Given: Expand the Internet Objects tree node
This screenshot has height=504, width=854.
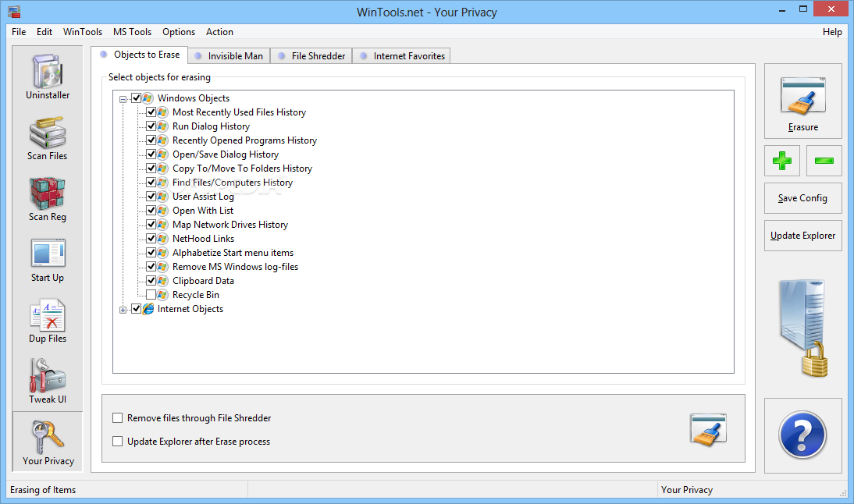Looking at the screenshot, I should [x=123, y=310].
